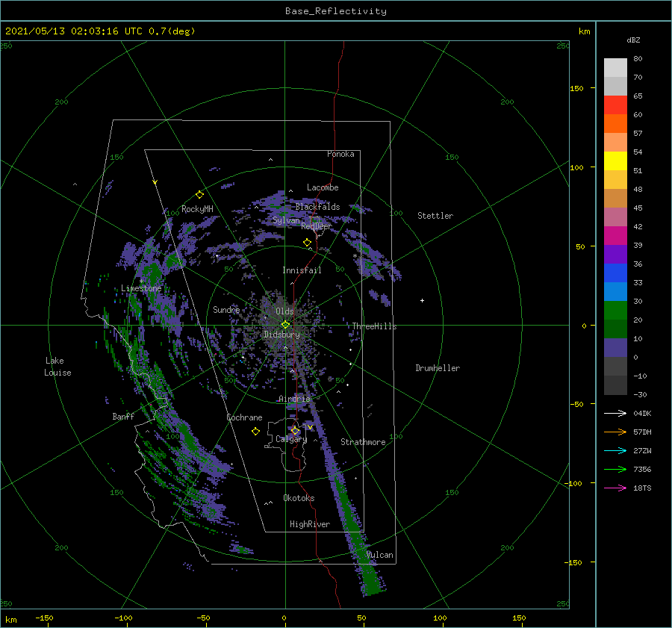Pick the yellow 51-54 dBZ color band
This screenshot has height=628, width=672.
(615, 161)
